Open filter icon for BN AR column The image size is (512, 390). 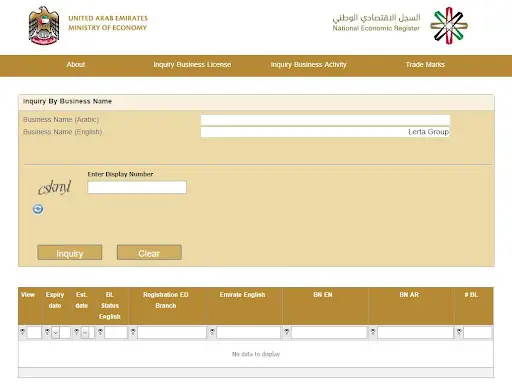(x=373, y=332)
